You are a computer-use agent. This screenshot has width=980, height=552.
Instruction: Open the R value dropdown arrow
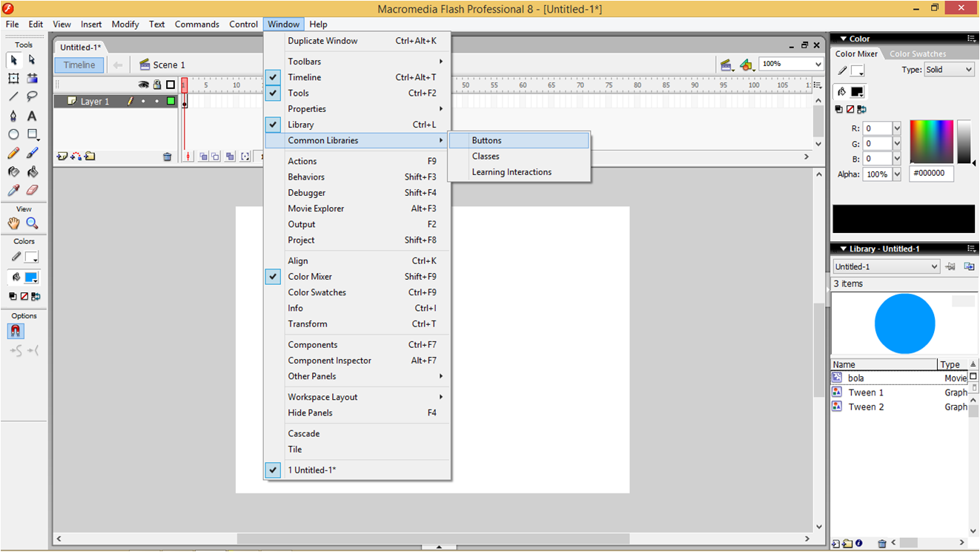click(x=897, y=128)
